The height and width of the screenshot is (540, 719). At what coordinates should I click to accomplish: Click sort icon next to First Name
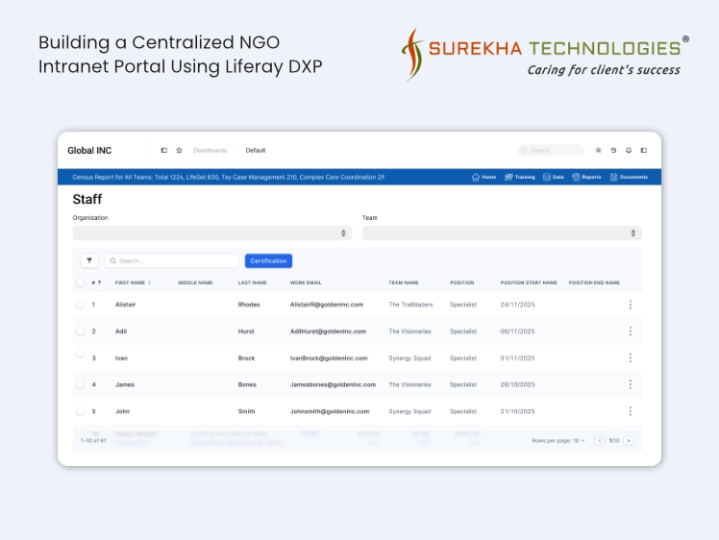(149, 282)
